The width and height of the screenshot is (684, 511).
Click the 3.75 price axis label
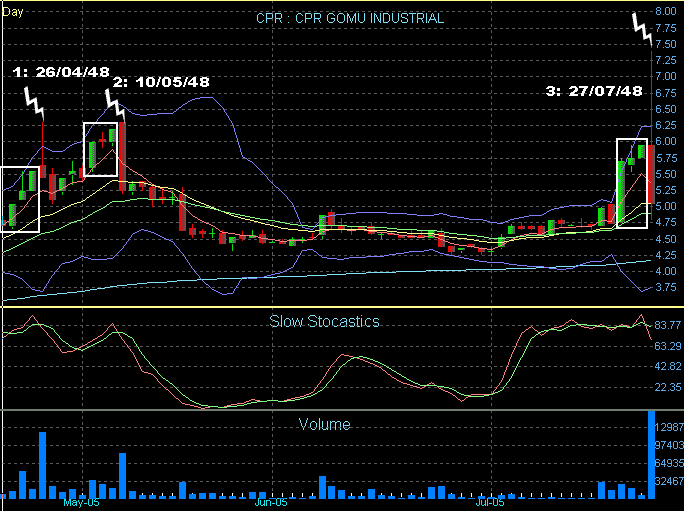[x=666, y=287]
